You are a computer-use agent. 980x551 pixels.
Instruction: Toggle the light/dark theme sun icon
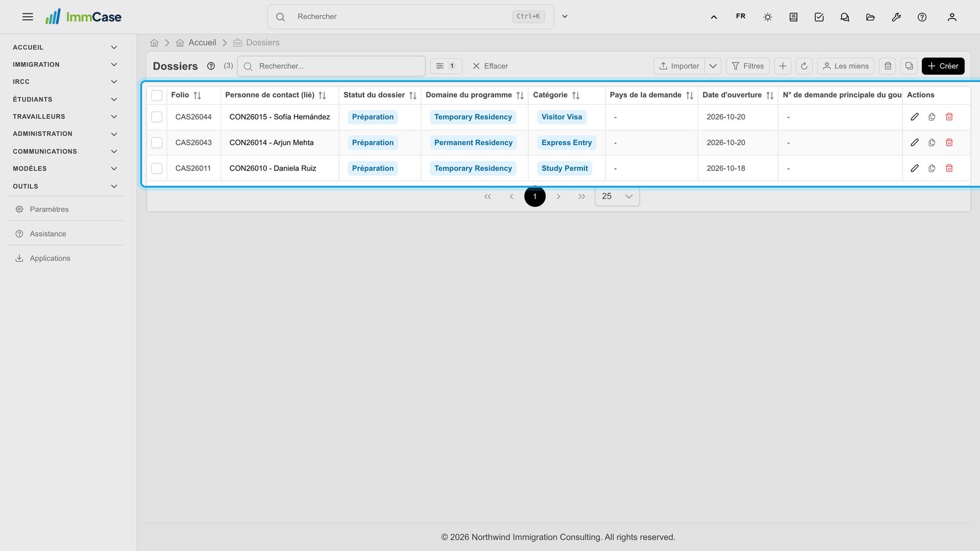pos(767,17)
